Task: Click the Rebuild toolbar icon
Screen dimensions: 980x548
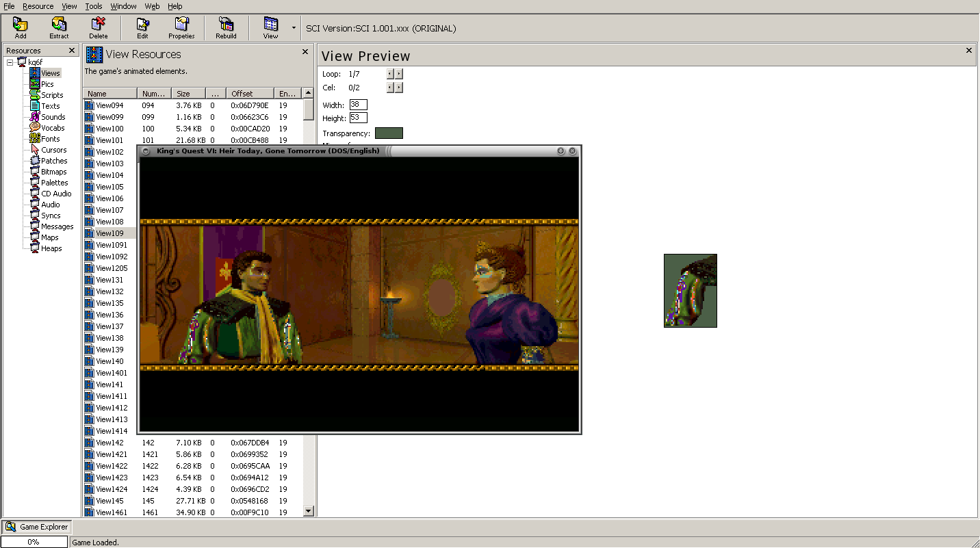Action: [x=226, y=28]
